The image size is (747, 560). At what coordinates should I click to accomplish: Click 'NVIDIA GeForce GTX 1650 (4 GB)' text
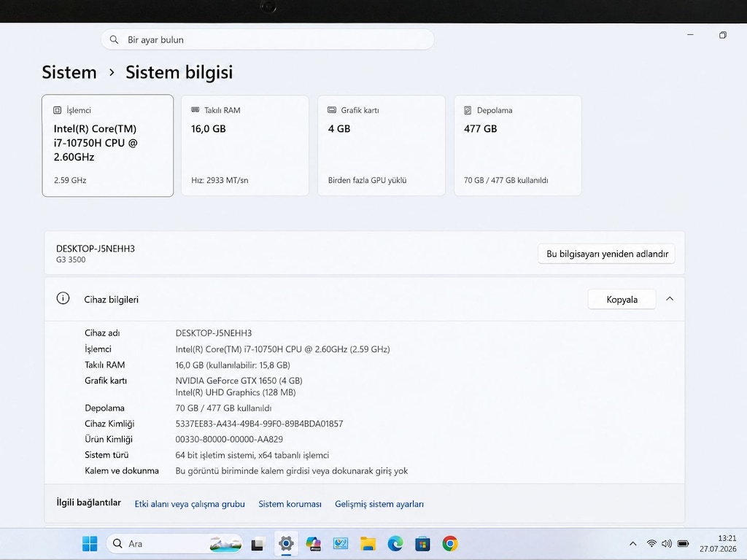click(x=239, y=381)
